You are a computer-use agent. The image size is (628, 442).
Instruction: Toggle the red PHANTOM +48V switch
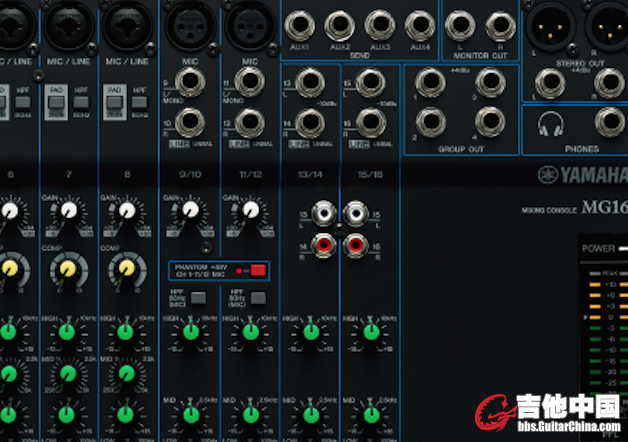pyautogui.click(x=258, y=270)
